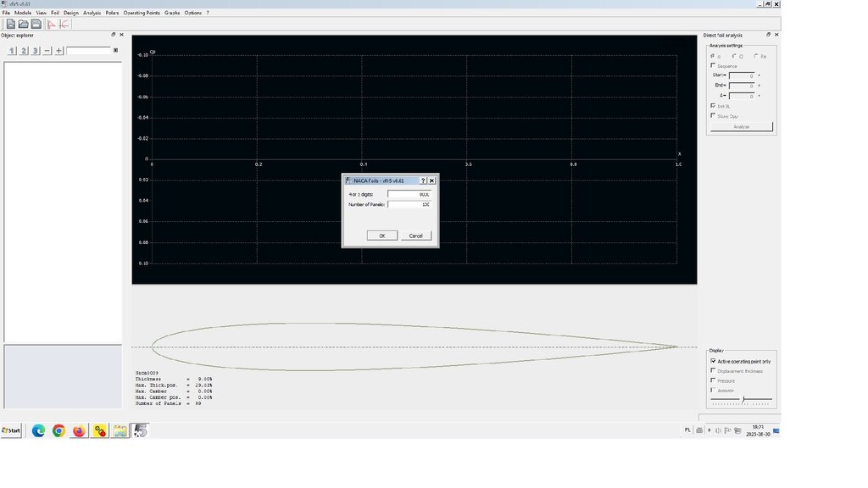
Task: Open the Polars menu
Action: pos(112,13)
